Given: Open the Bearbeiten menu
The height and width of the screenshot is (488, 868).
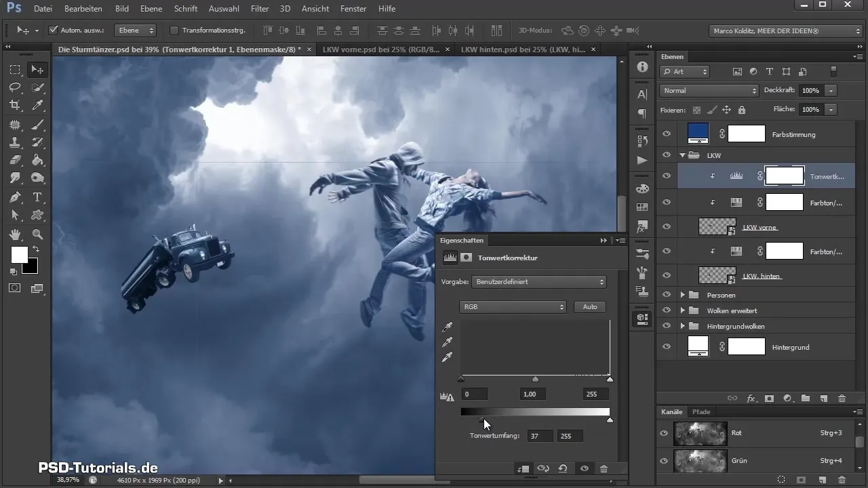Looking at the screenshot, I should pos(83,9).
